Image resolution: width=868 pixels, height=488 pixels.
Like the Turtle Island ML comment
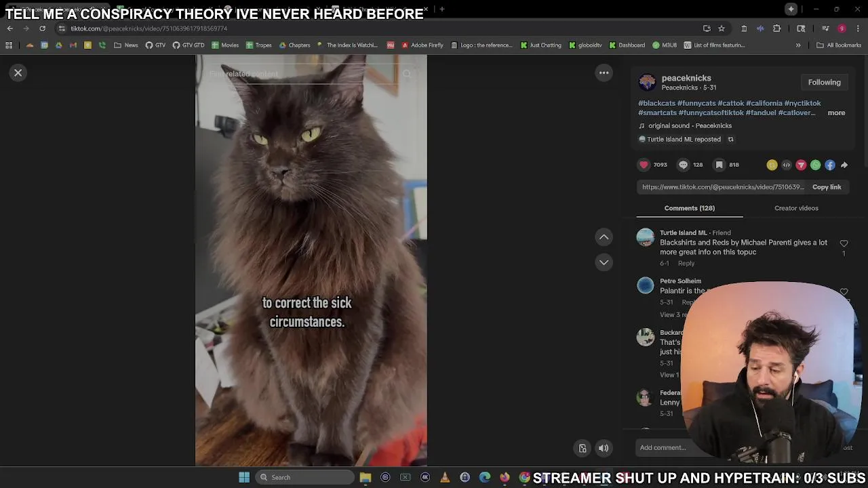pos(844,243)
